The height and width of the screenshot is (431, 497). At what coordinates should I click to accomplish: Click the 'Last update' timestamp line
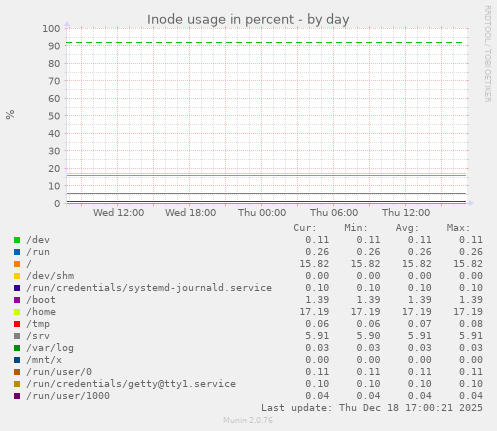pyautogui.click(x=372, y=408)
